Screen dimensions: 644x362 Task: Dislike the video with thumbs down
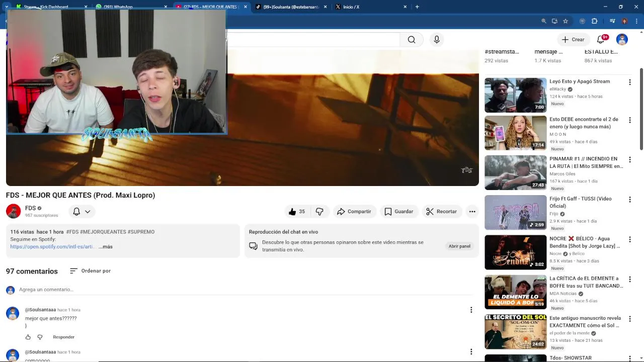click(x=319, y=212)
